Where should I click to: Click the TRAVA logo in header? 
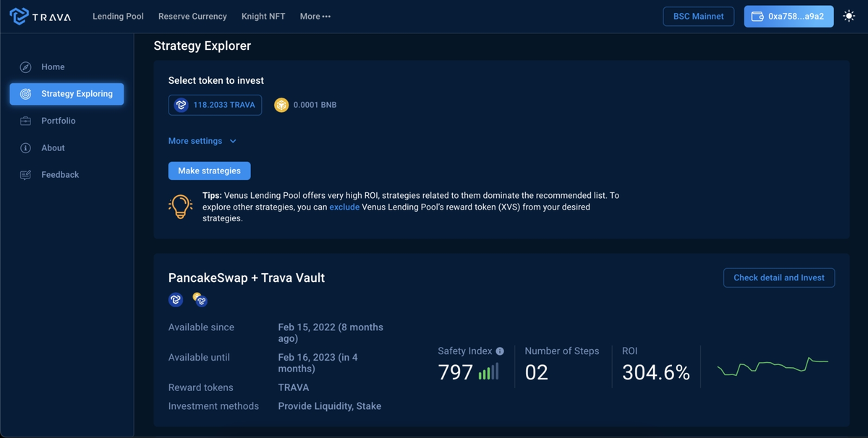(x=41, y=16)
